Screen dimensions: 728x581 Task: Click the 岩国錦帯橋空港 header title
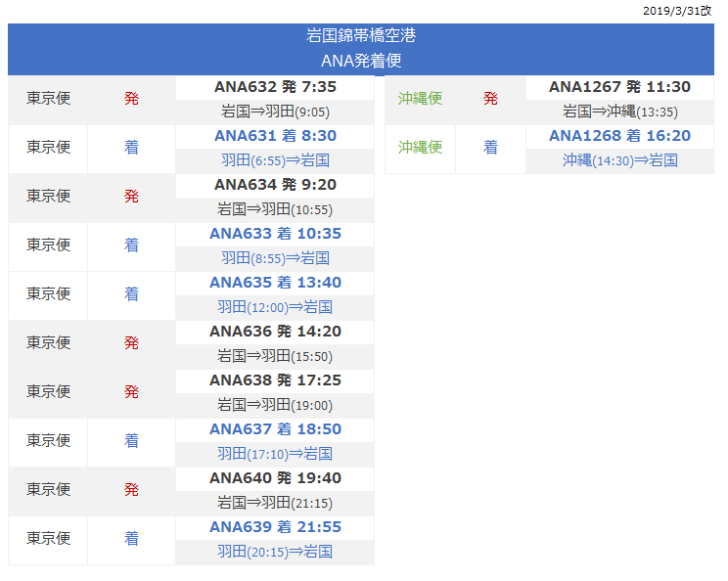[361, 36]
